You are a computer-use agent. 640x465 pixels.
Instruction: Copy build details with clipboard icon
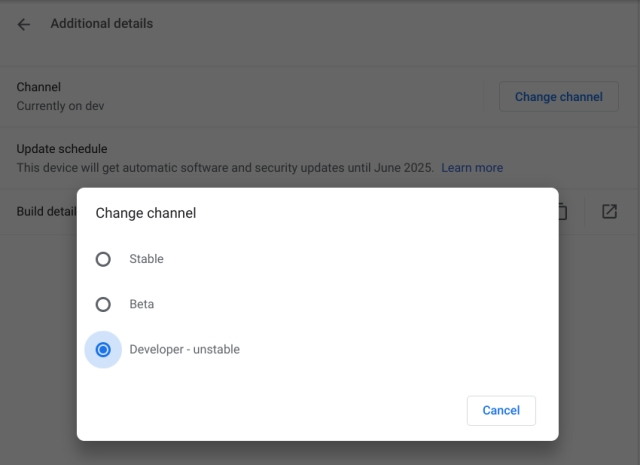(562, 211)
